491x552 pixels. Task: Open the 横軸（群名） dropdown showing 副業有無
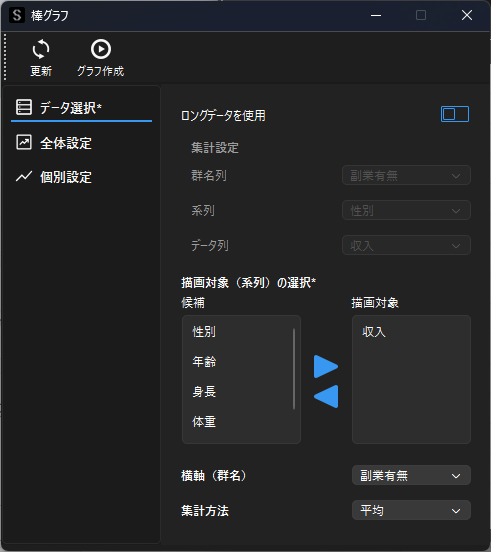[x=411, y=475]
